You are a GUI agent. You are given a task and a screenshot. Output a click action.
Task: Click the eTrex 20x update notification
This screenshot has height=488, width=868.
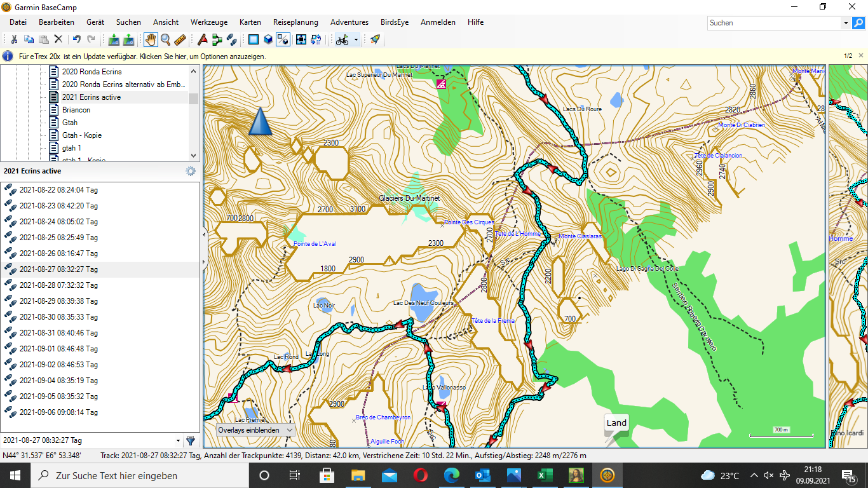click(x=142, y=56)
